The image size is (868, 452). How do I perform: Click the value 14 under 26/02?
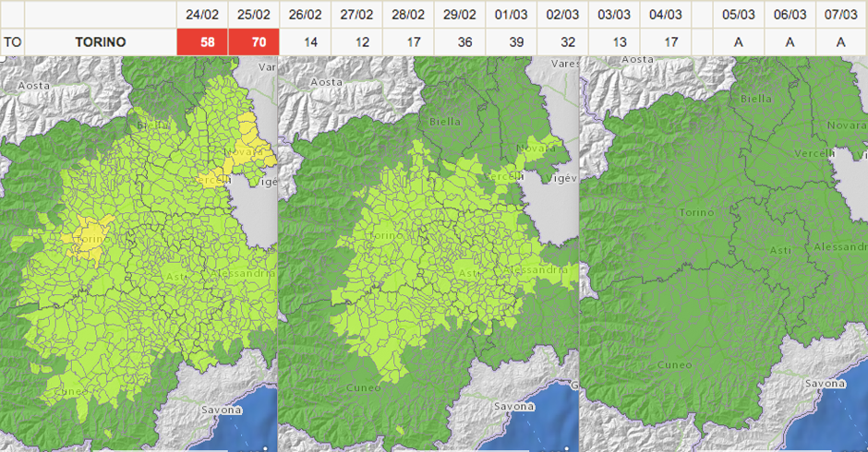pos(305,42)
